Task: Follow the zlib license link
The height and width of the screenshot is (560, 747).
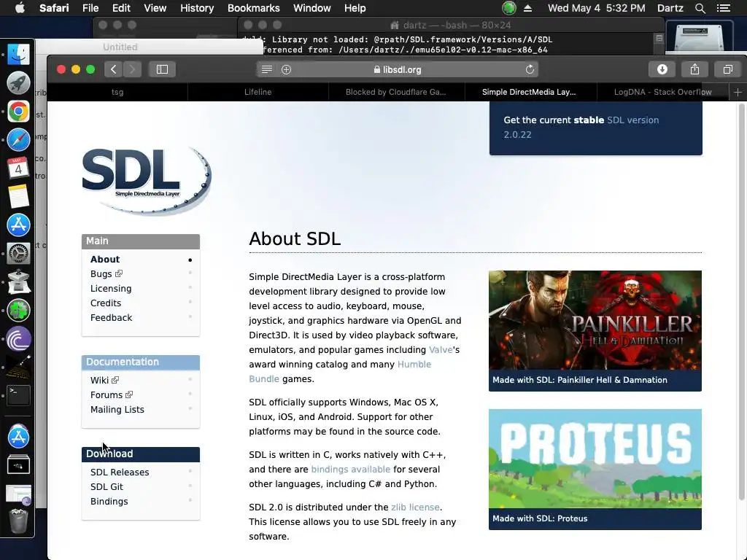Action: 415,507
